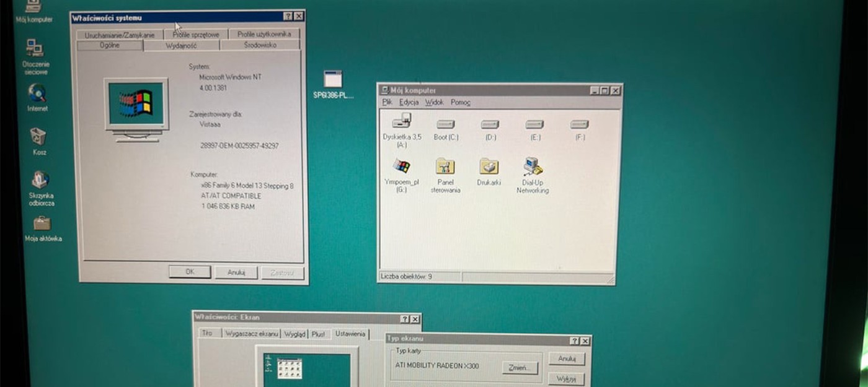Open the Widok menu in Mój komputer
Viewport: 868px width, 387px height.
(435, 102)
